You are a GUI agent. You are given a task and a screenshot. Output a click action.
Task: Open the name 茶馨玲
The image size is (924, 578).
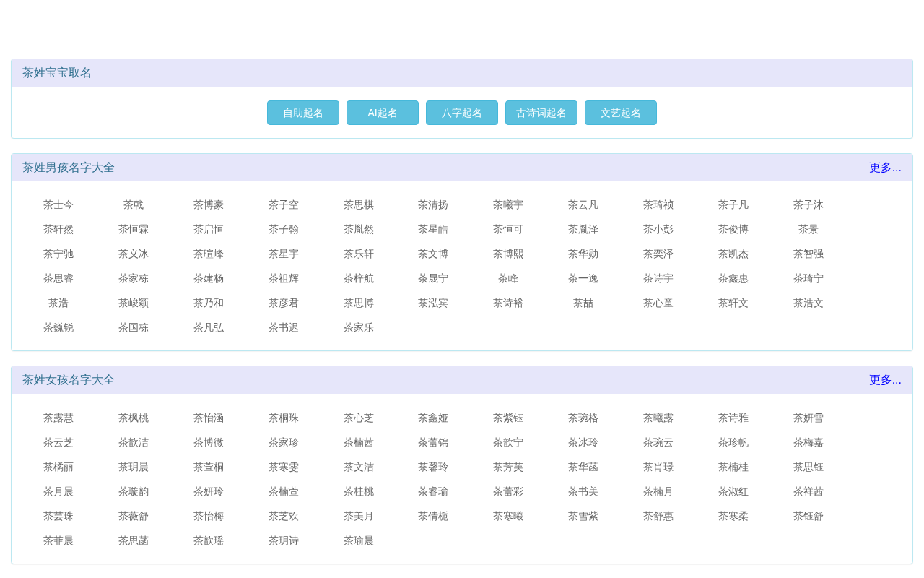(x=433, y=467)
